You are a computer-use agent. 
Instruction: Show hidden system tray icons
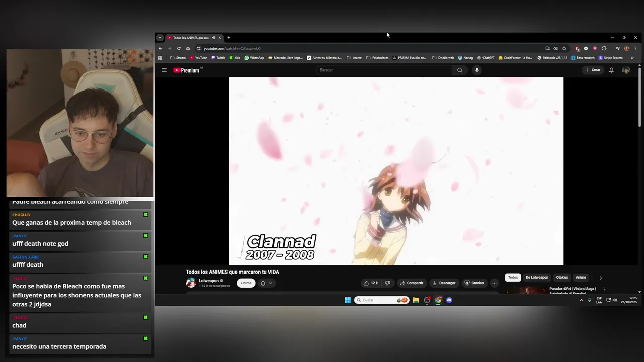581,300
